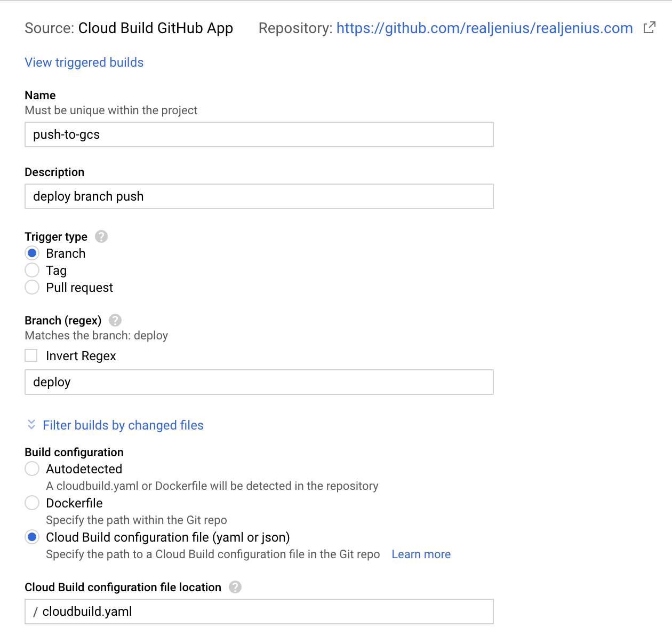Image resolution: width=672 pixels, height=635 pixels.
Task: Open View triggered builds link
Action: tap(84, 62)
